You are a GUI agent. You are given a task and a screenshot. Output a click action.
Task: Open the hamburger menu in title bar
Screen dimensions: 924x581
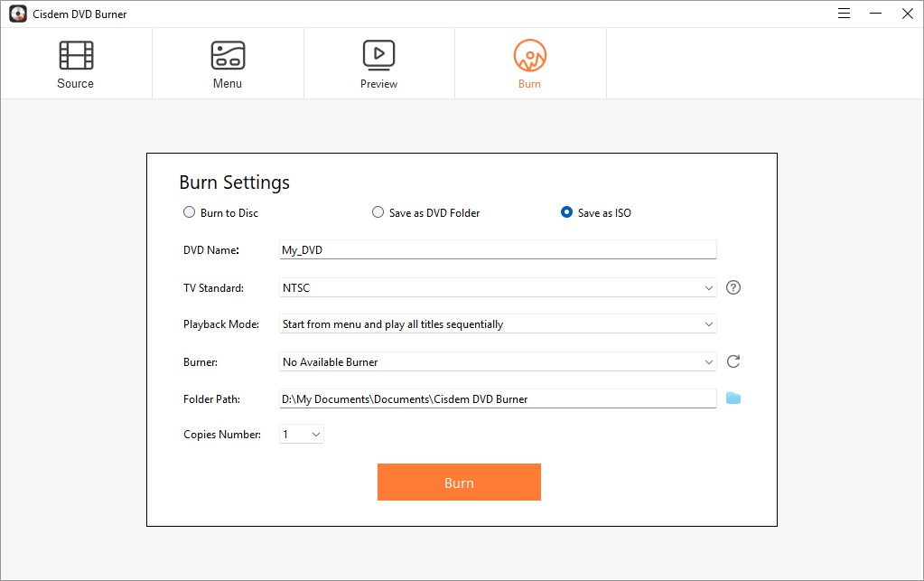(844, 14)
